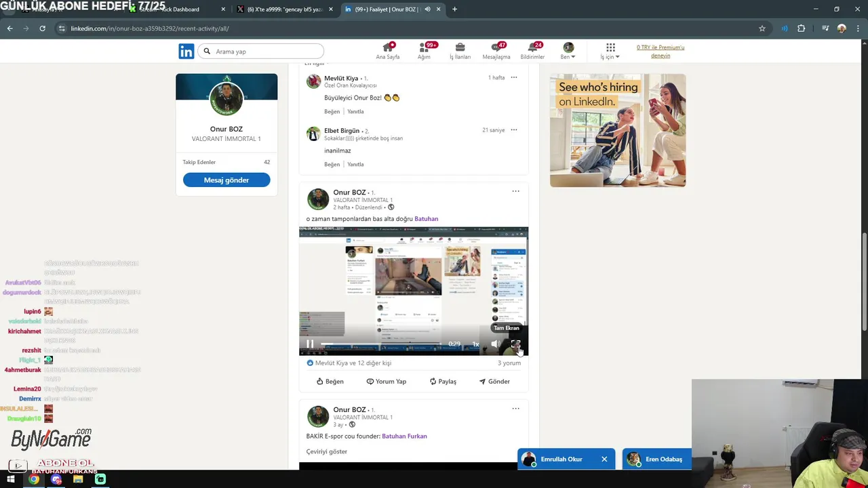
Task: Click the Premium'u deneyin link
Action: pos(660,52)
